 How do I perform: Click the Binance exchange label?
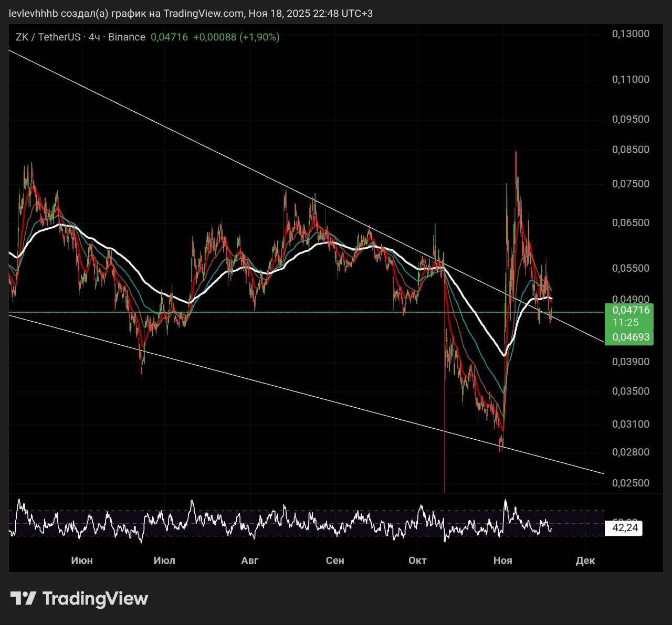(127, 37)
